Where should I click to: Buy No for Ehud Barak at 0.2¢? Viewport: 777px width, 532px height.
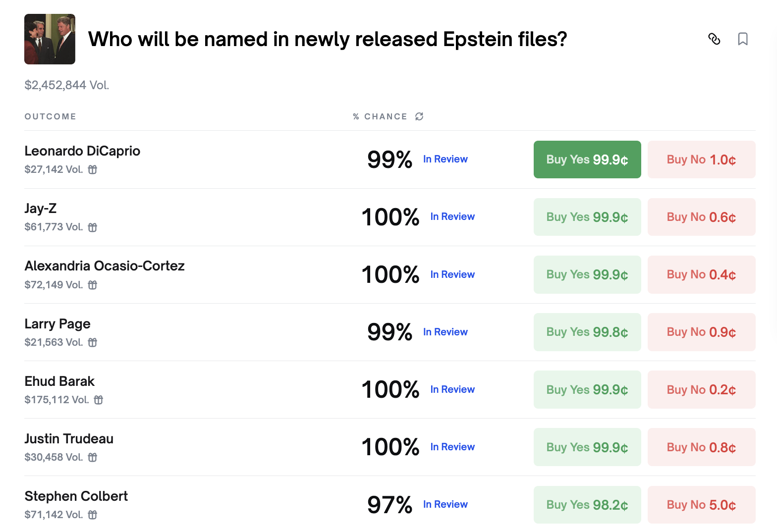pos(701,390)
